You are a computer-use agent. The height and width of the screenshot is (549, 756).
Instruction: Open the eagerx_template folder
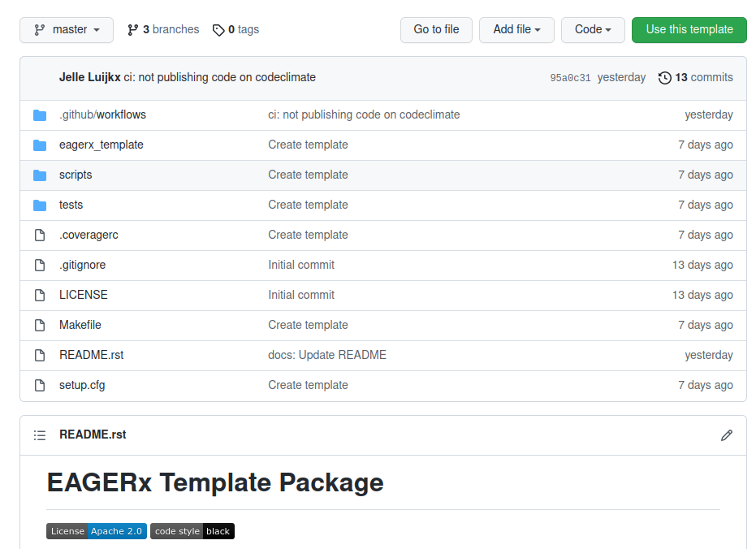point(102,145)
